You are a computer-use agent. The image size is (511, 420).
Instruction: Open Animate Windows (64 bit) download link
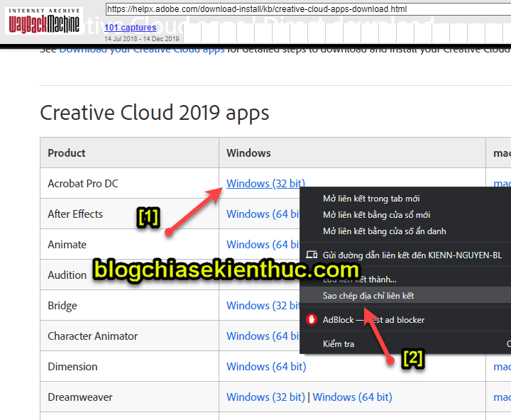point(263,244)
